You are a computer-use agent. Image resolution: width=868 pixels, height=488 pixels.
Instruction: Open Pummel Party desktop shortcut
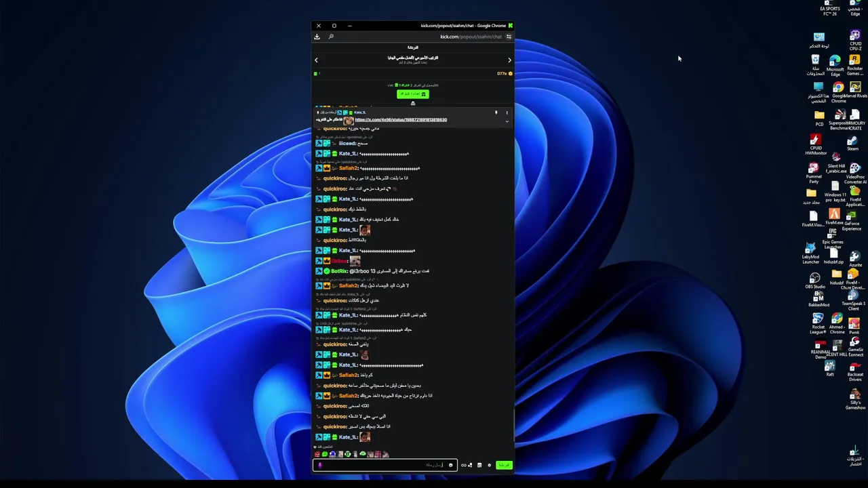[x=813, y=173]
